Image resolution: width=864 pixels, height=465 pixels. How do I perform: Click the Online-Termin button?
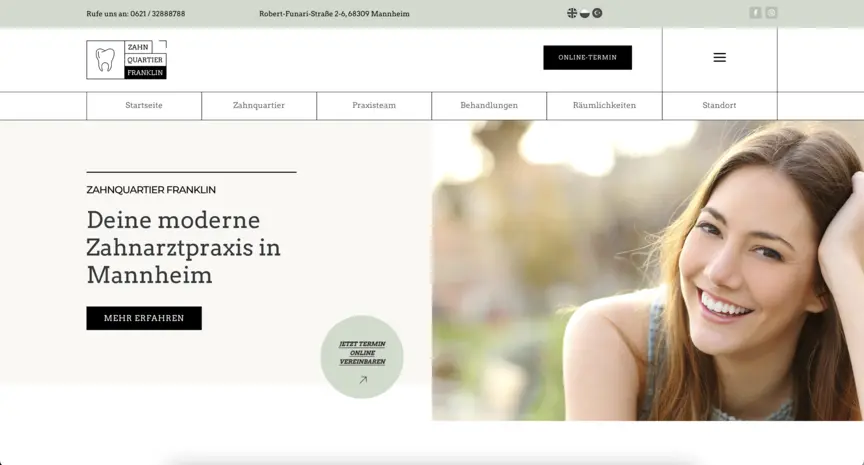(587, 57)
